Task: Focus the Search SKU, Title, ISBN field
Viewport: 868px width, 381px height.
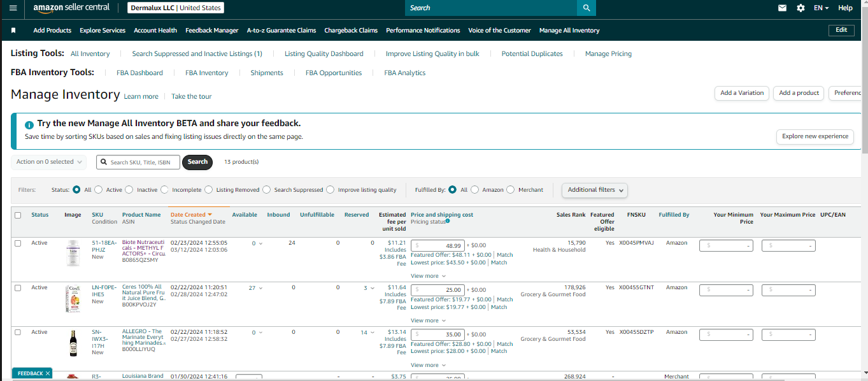Action: point(138,162)
